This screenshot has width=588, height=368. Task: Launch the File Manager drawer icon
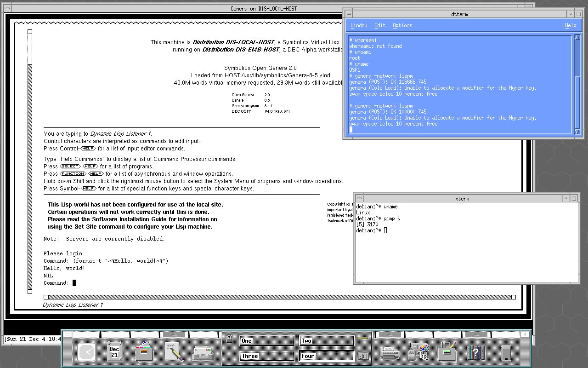pyautogui.click(x=144, y=352)
